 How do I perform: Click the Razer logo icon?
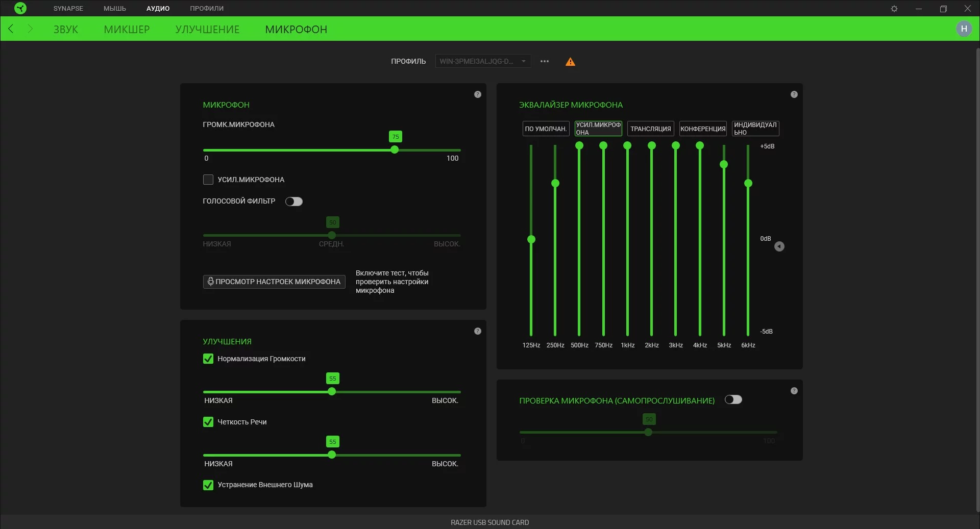coord(20,8)
